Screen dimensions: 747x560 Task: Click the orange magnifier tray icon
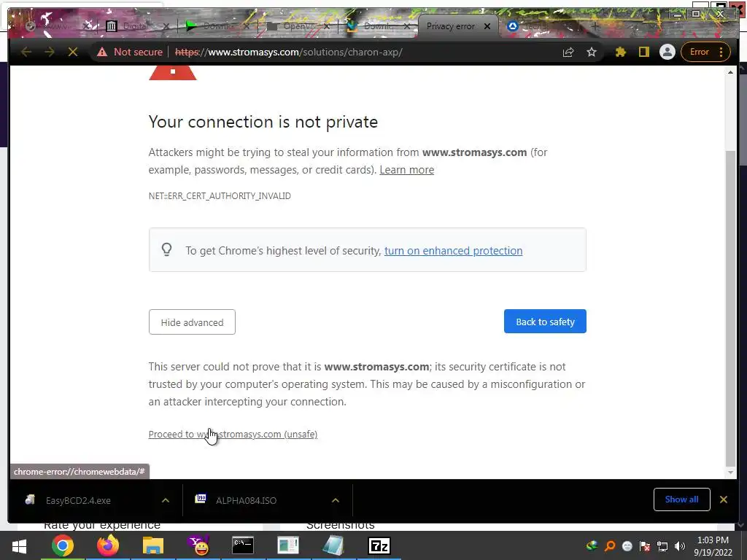[x=609, y=546]
